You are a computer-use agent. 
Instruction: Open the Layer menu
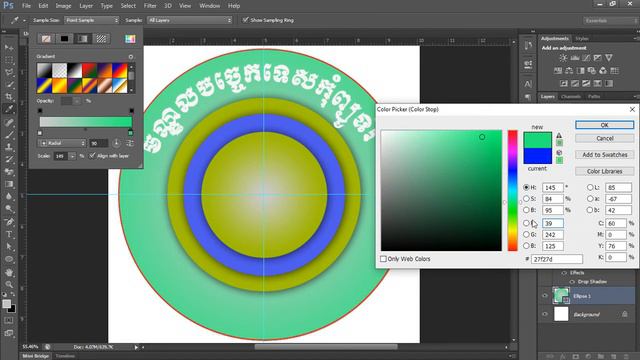86,6
